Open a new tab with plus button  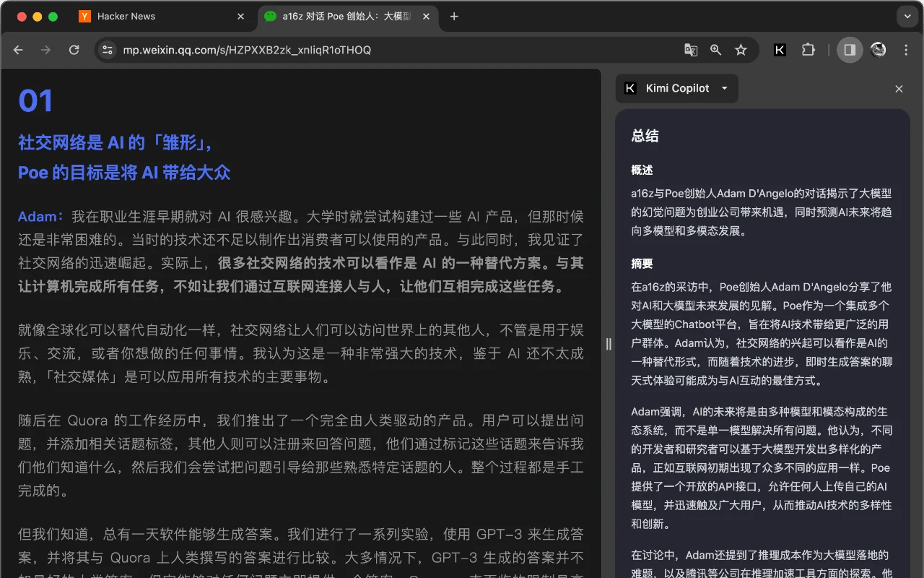point(454,16)
